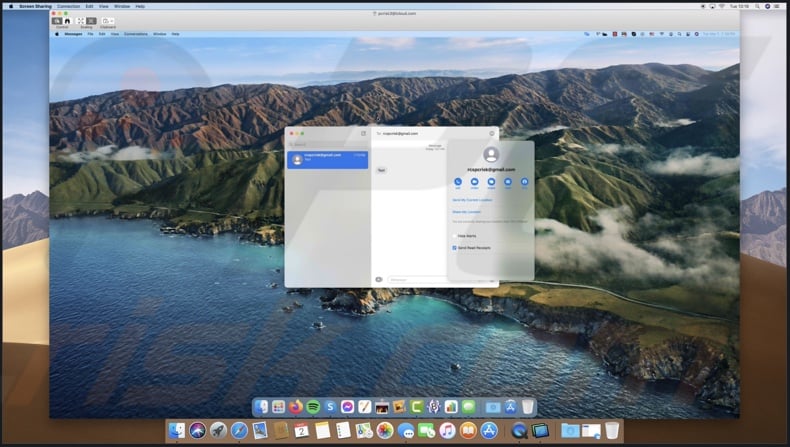
Task: Open Spotify in the remote dock
Action: click(313, 406)
